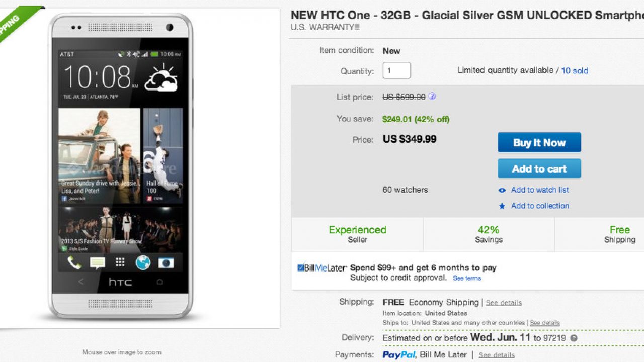Click the delivery estimate info icon
Screen dimensions: 644x362
point(574,338)
